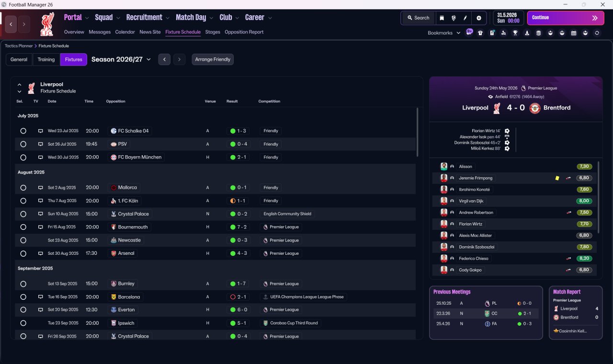Click the TV icon for FC Schalke 04 fixture
This screenshot has width=613, height=364.
(x=41, y=131)
